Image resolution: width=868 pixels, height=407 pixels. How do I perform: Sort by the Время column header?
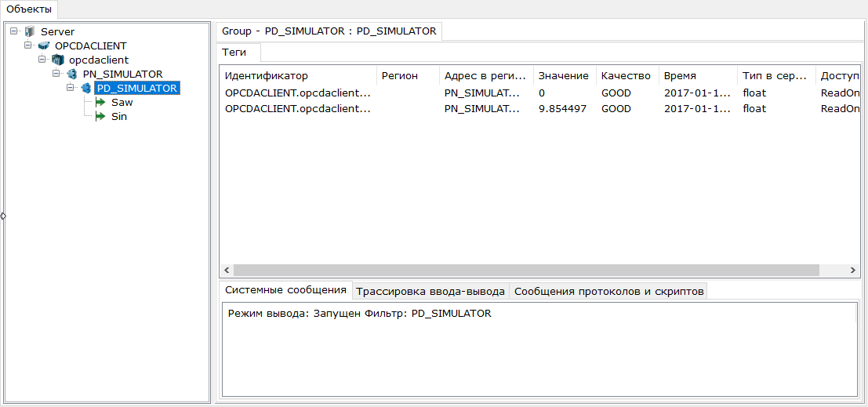click(698, 76)
